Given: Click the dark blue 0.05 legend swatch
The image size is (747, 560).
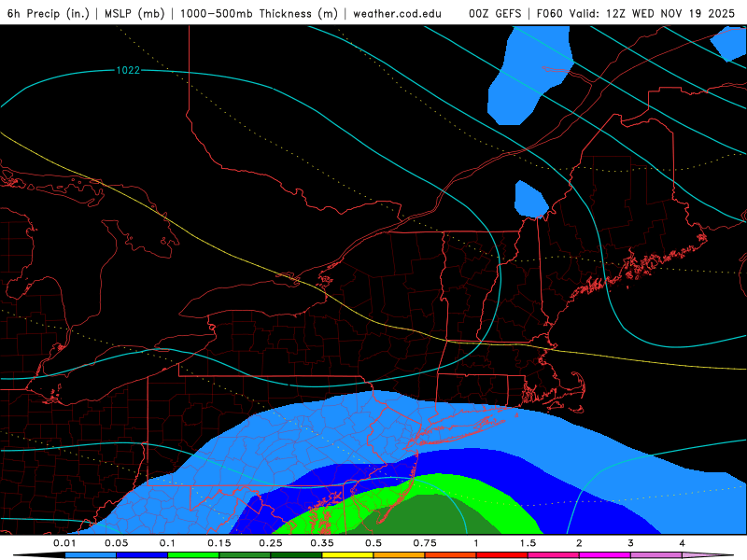Looking at the screenshot, I should click(142, 555).
